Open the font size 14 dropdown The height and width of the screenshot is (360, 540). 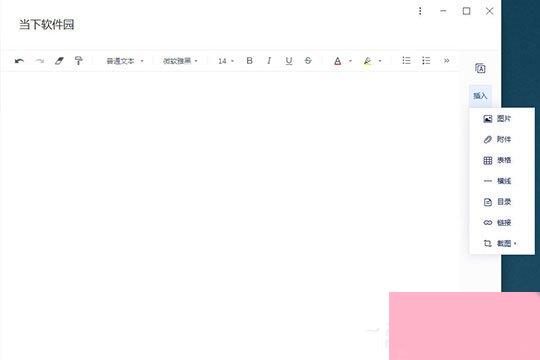226,61
